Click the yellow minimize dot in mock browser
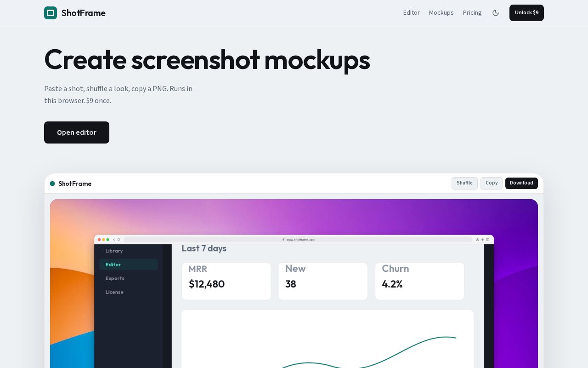588x368 pixels. tap(103, 240)
